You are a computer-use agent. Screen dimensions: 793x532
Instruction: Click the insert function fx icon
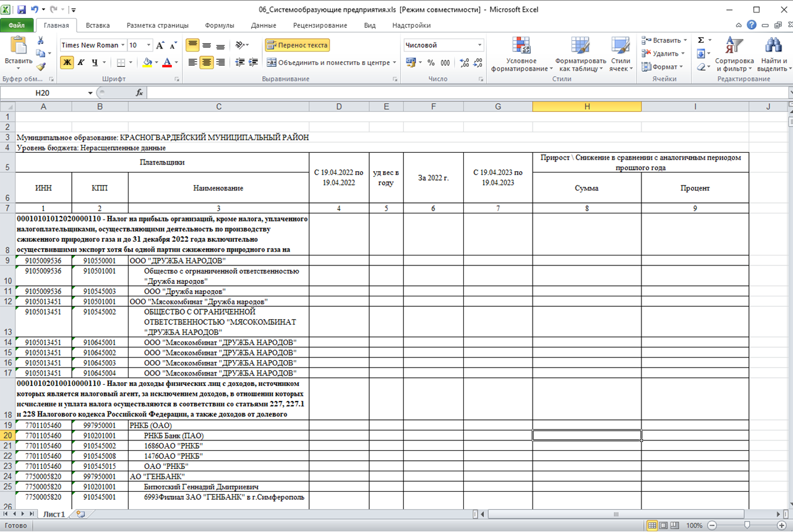point(139,93)
